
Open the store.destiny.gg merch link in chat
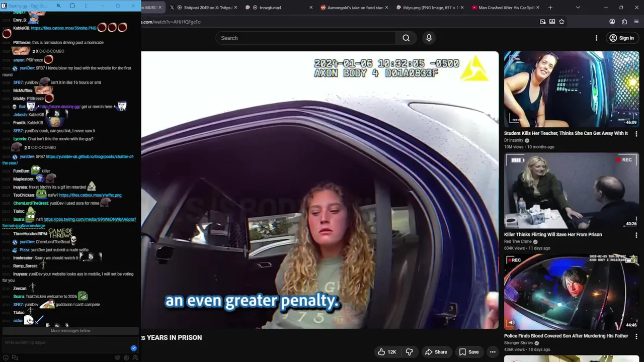60,107
